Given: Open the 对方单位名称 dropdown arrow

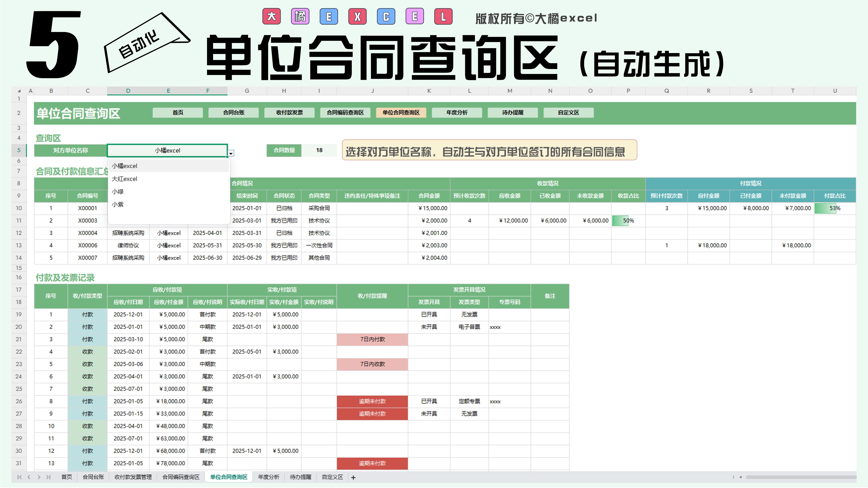Looking at the screenshot, I should (231, 153).
